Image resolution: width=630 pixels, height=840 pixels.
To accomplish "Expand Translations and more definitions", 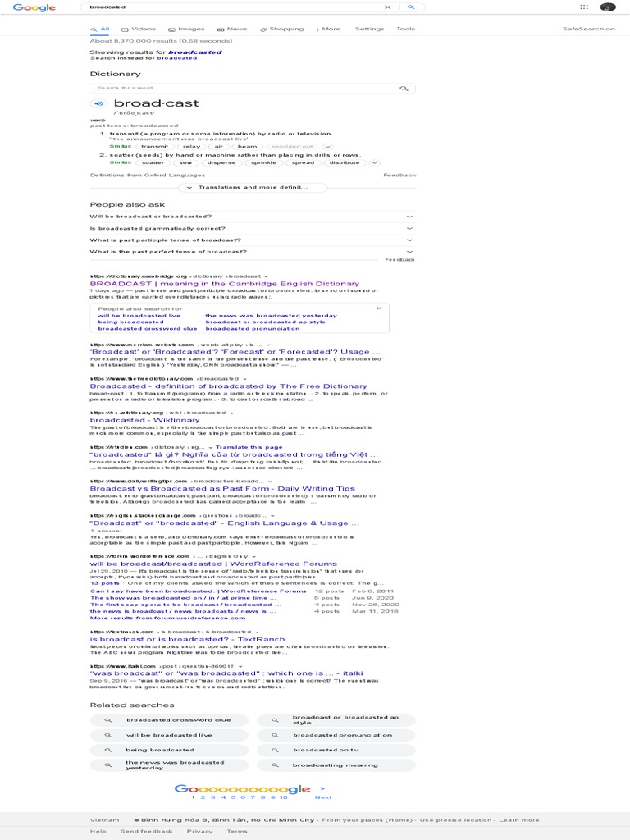I will pyautogui.click(x=253, y=188).
